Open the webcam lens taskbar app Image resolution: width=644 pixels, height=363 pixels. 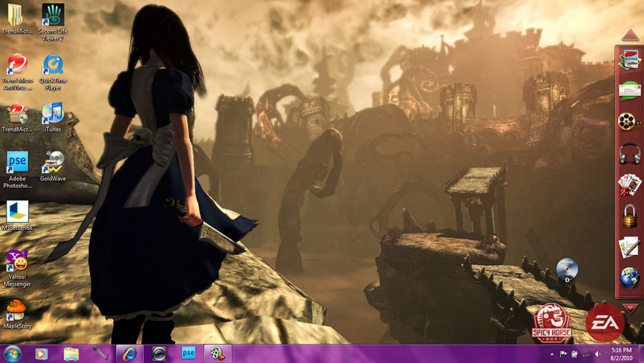tap(160, 354)
